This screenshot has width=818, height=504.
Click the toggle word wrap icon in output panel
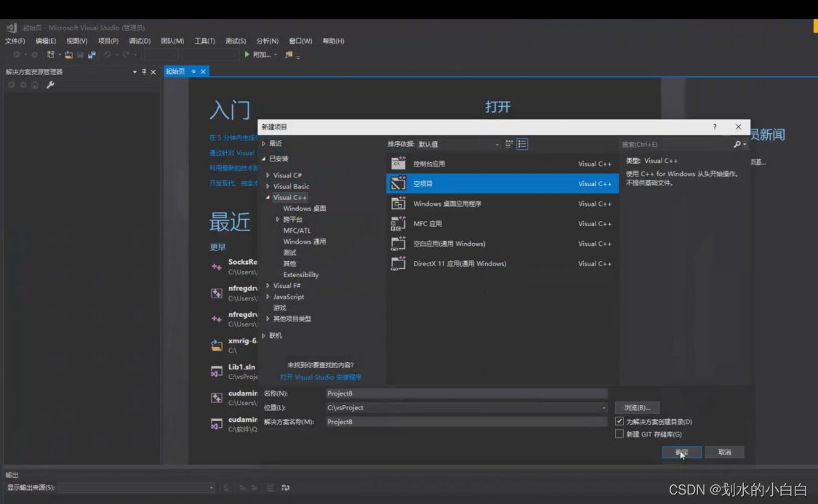point(285,488)
